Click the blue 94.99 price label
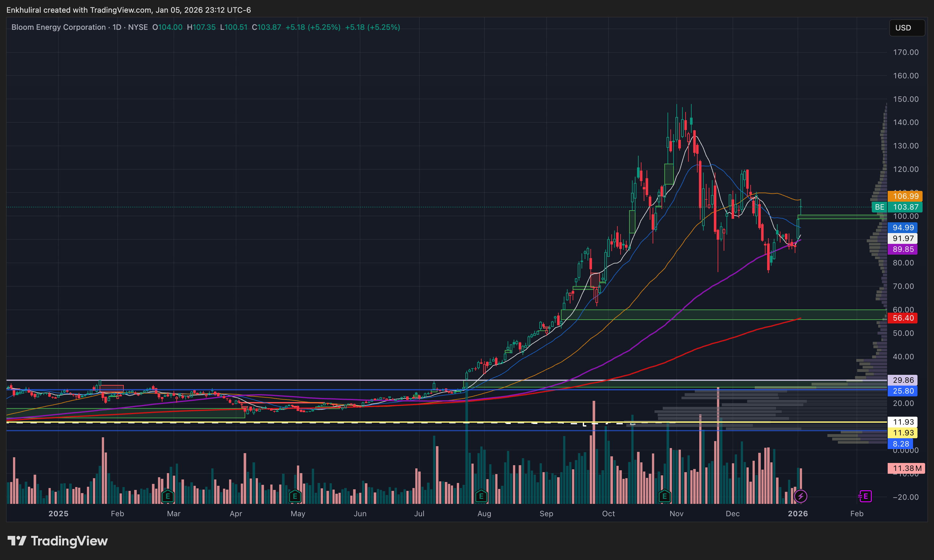Viewport: 934px width, 560px height. pos(903,228)
